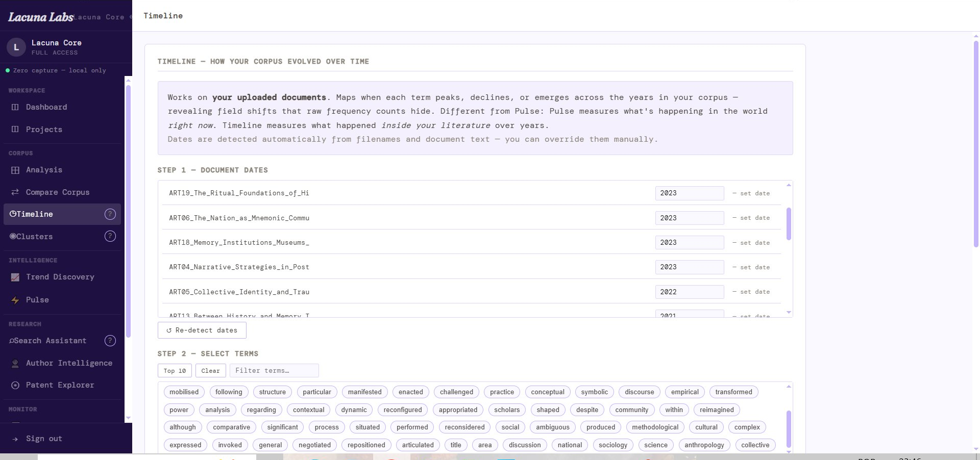
Task: Click the Dashboard sidebar icon
Action: [x=15, y=107]
